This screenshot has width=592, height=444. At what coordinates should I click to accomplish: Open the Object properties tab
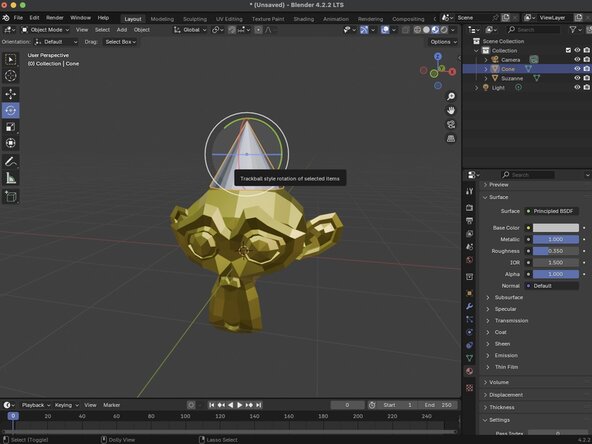469,293
